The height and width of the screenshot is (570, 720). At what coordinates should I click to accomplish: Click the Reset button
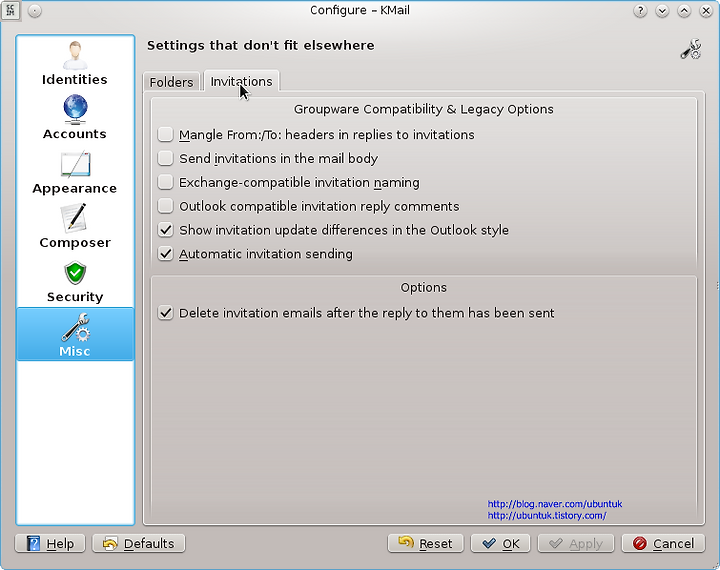point(426,543)
